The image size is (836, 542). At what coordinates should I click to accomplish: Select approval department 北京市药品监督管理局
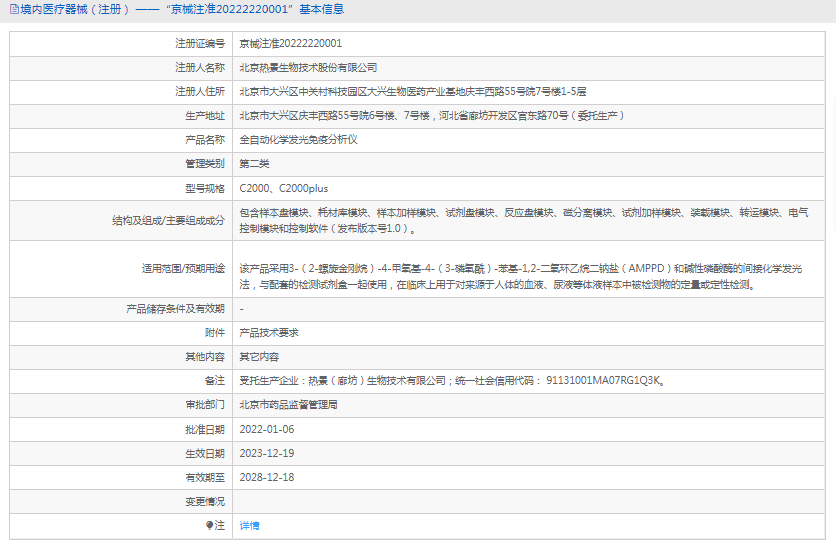click(288, 405)
